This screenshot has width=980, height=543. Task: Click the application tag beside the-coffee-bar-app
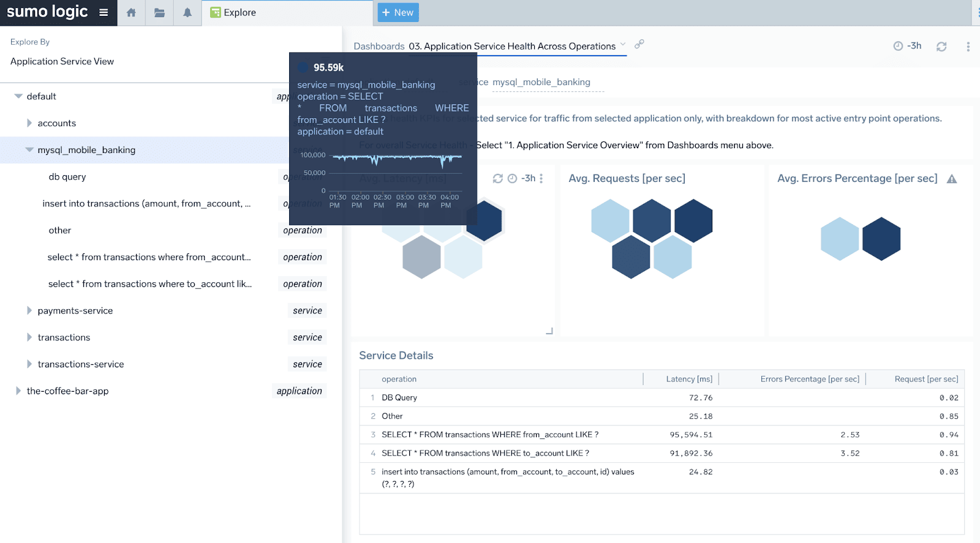299,391
